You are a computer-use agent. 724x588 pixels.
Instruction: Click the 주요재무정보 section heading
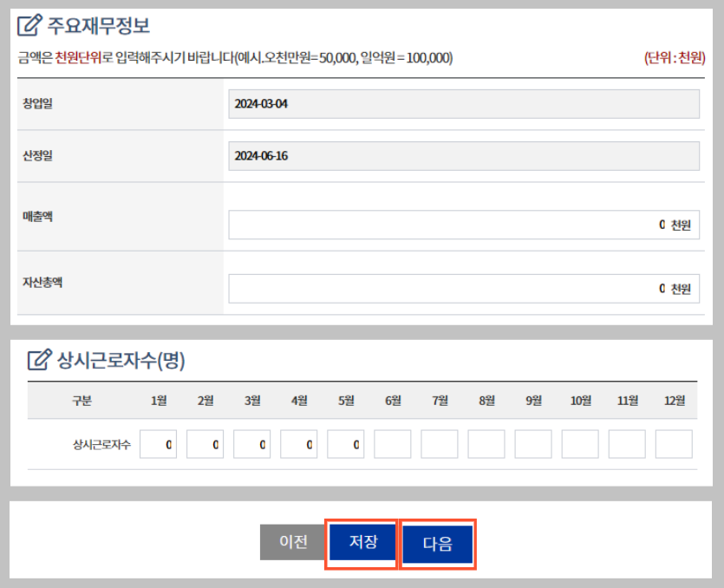click(99, 25)
